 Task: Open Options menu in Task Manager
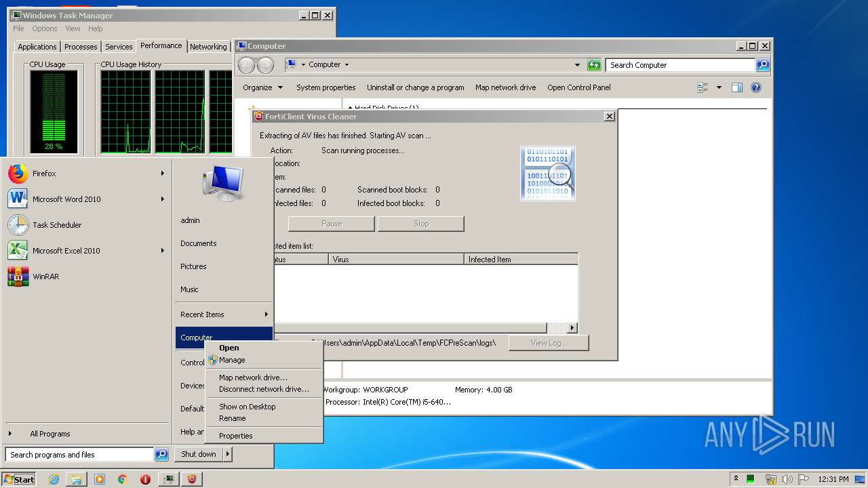coord(45,28)
